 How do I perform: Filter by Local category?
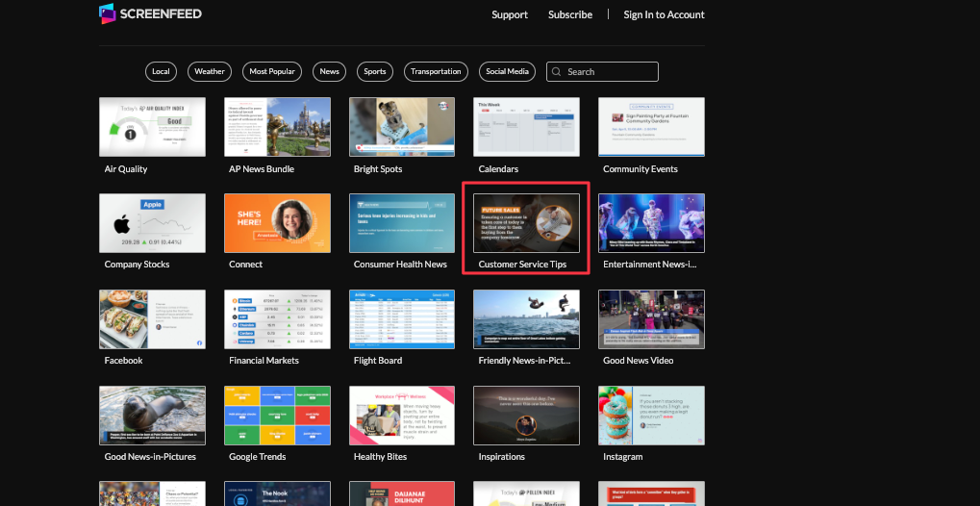click(161, 72)
